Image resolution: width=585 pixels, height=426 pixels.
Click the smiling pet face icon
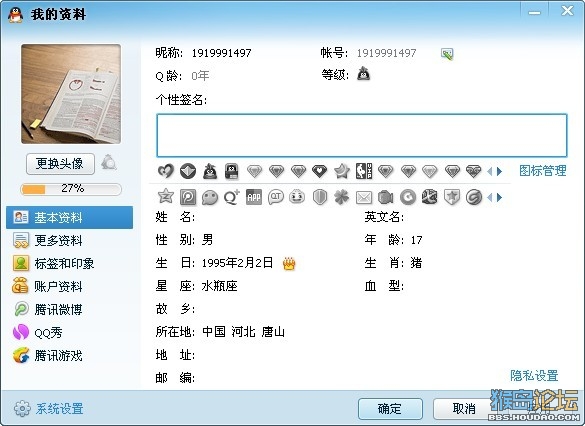297,197
